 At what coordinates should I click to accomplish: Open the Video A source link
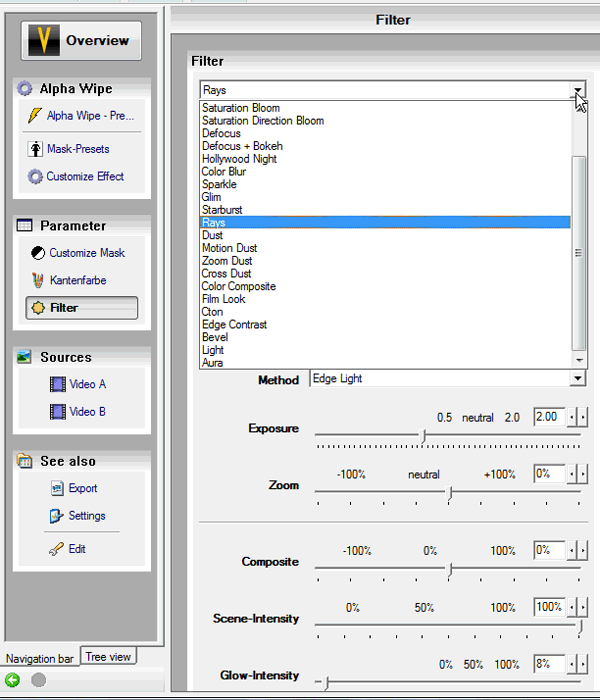click(x=88, y=384)
